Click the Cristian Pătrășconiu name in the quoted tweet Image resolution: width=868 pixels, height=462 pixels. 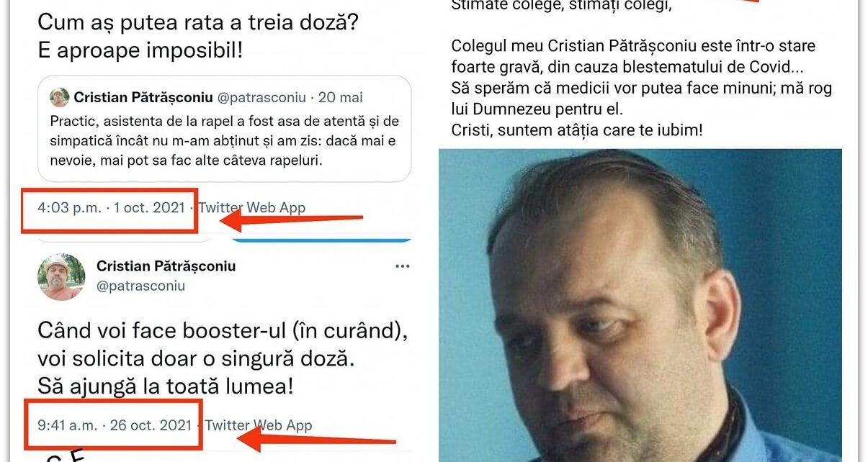click(144, 97)
